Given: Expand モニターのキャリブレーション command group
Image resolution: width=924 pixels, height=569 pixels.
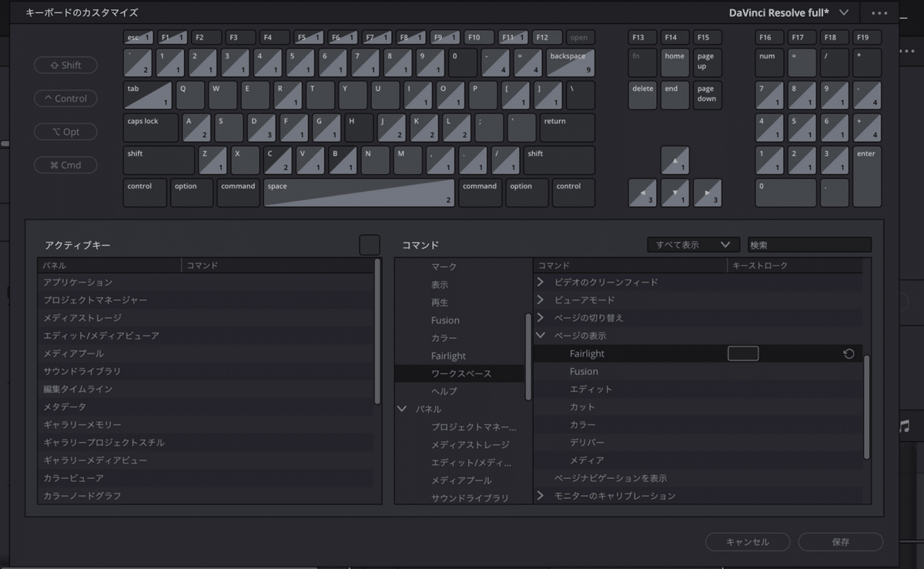Looking at the screenshot, I should point(541,496).
